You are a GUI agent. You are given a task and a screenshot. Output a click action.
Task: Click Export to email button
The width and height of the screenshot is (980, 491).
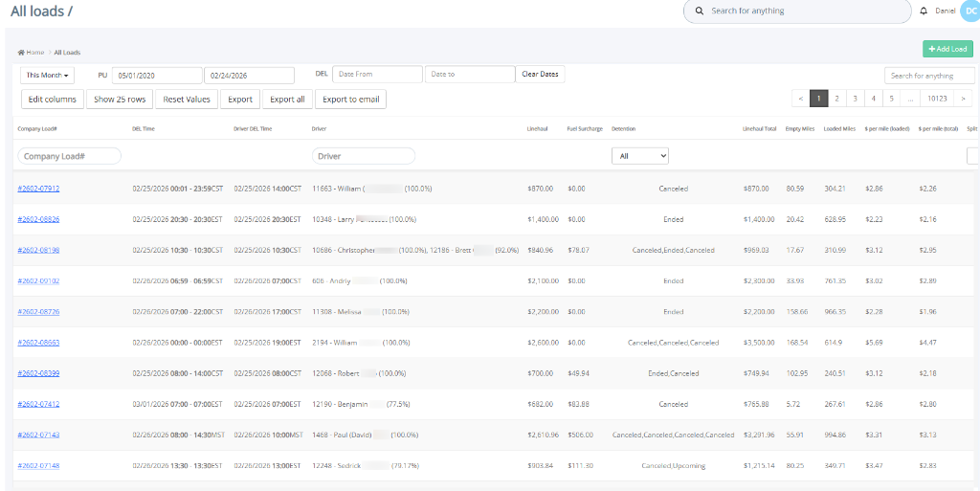tap(350, 100)
